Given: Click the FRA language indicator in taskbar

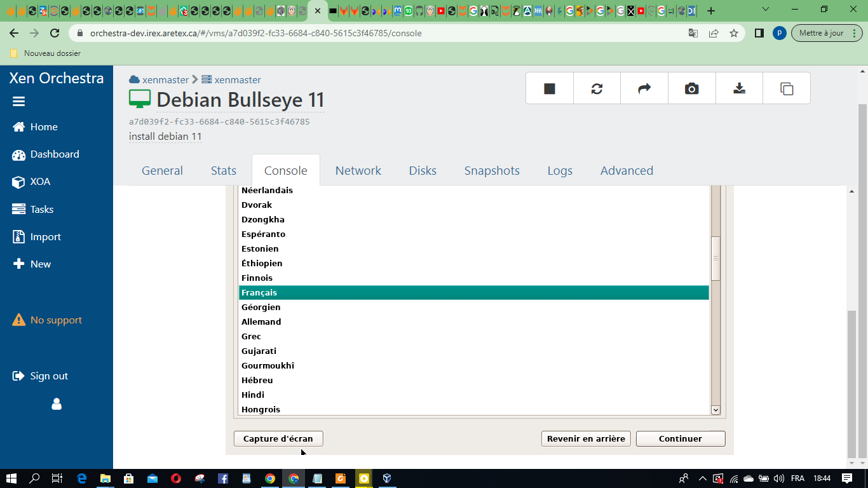Looking at the screenshot, I should click(x=797, y=478).
